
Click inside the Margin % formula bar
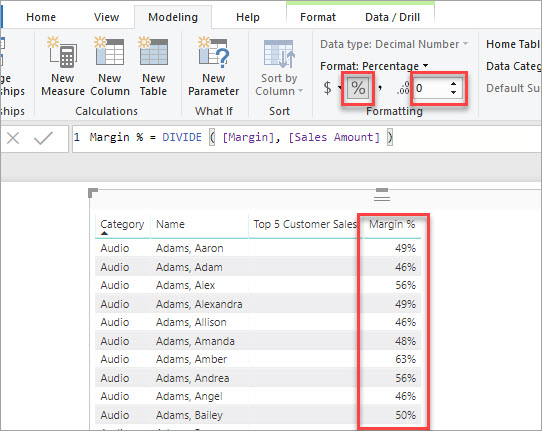point(306,139)
